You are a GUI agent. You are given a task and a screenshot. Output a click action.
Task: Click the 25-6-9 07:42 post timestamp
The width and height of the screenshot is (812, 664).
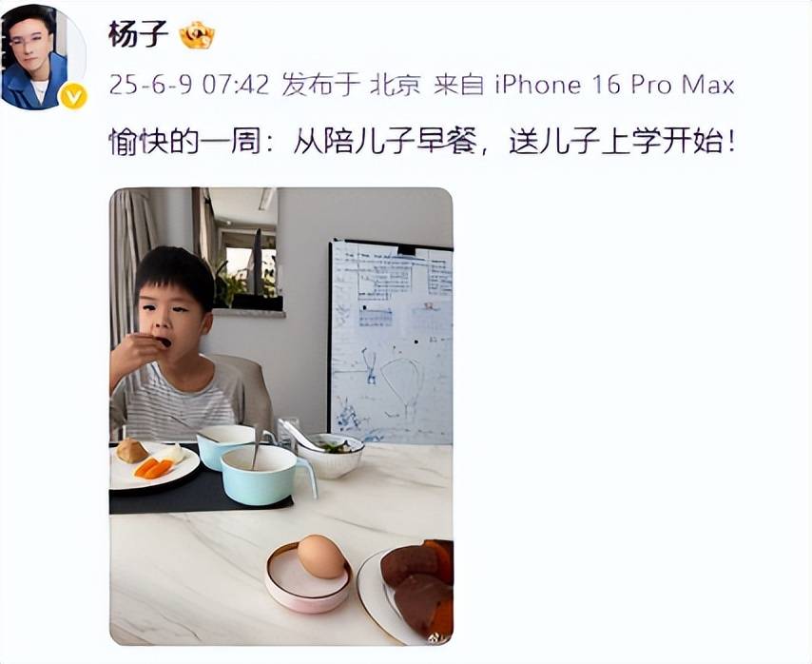tap(189, 85)
